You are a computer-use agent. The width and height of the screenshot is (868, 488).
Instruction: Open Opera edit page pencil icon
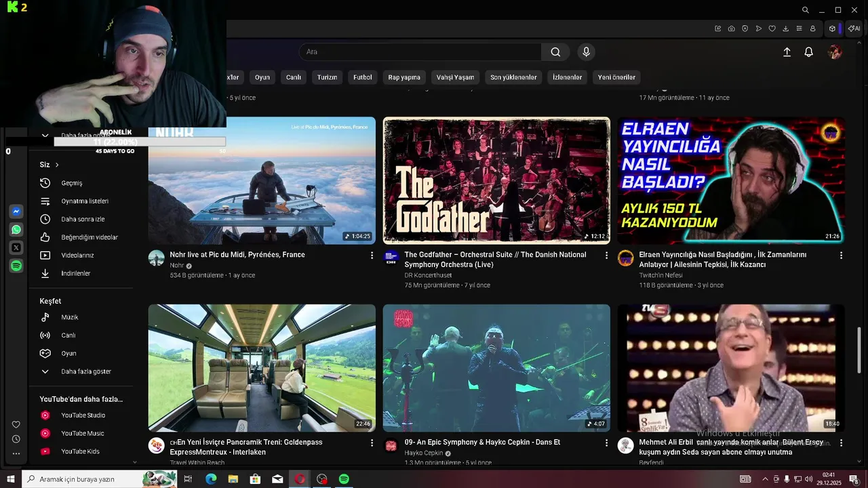tap(717, 28)
